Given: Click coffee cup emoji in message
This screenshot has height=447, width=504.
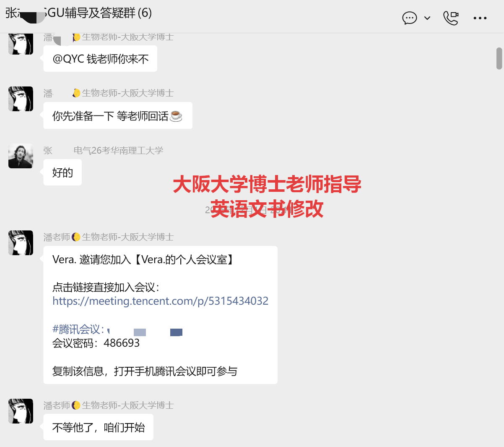Looking at the screenshot, I should [176, 116].
